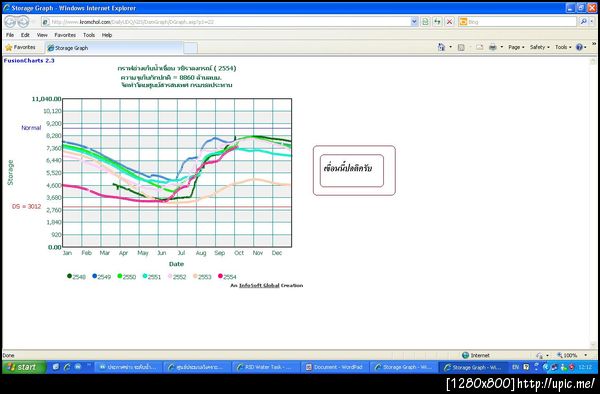Switch to RID Water Task taskbar window
600x394 pixels.
coord(266,367)
